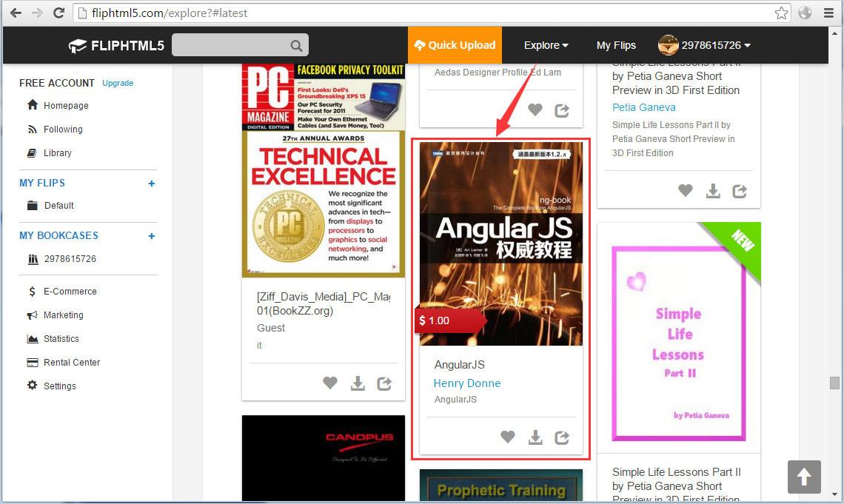Open the browser hamburger menu
The height and width of the screenshot is (504, 844).
click(829, 13)
